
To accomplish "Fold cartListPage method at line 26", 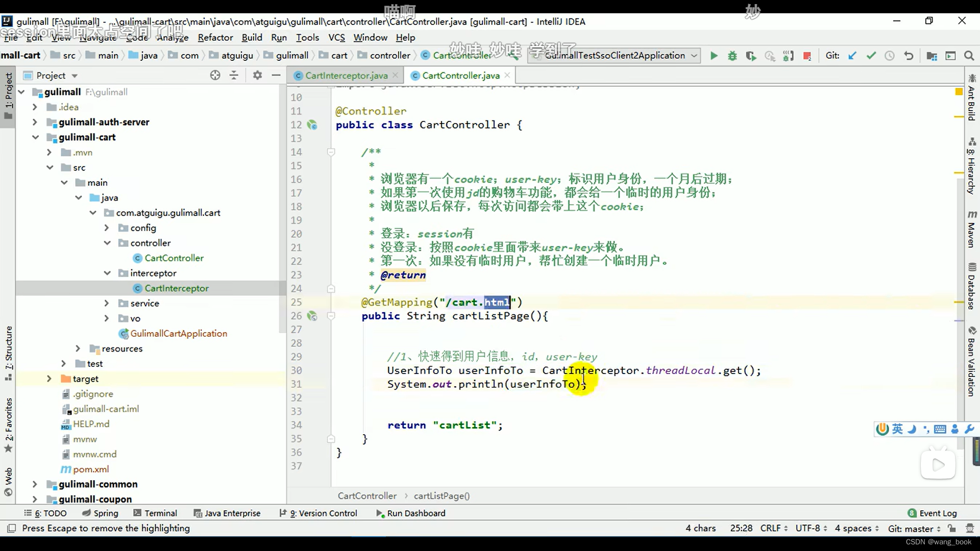I will pyautogui.click(x=331, y=316).
